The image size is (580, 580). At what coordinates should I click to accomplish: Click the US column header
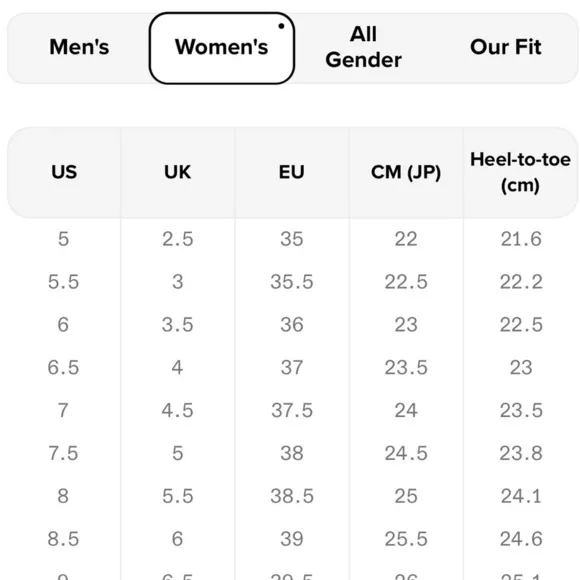pyautogui.click(x=64, y=172)
